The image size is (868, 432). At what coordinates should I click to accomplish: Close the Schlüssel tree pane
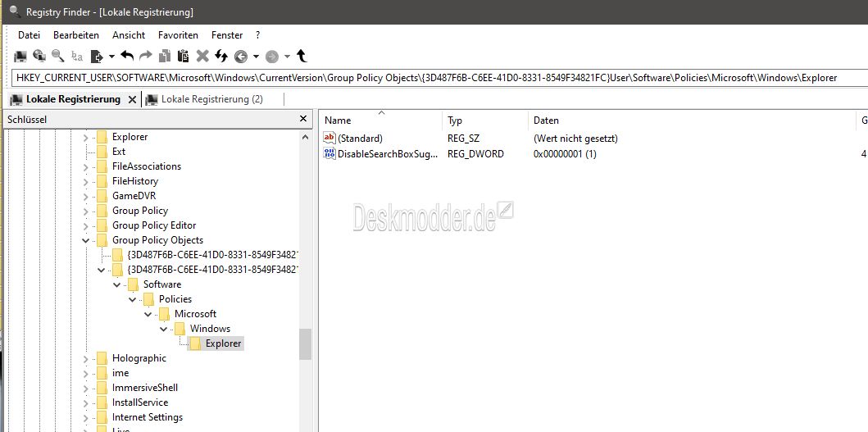pos(302,119)
